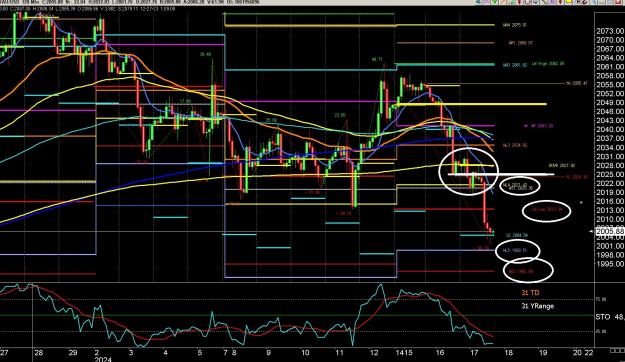Image resolution: width=625 pixels, height=362 pixels.
Task: Select date 17 on time axis
Action: click(474, 353)
